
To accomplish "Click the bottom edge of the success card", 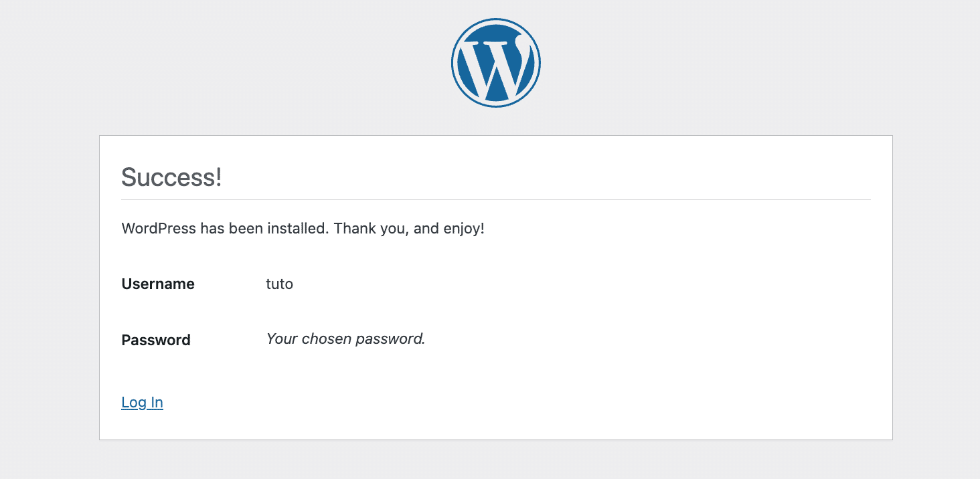I will (495, 440).
